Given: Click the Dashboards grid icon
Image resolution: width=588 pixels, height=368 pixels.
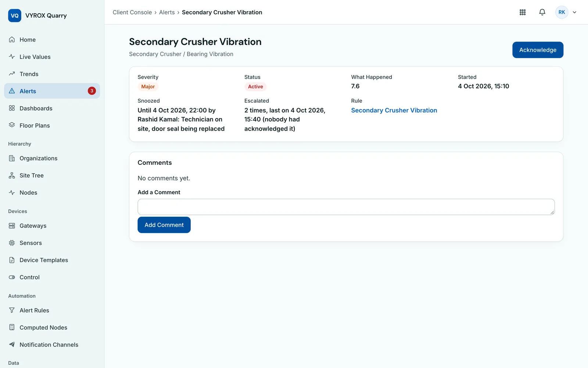Looking at the screenshot, I should pyautogui.click(x=12, y=108).
